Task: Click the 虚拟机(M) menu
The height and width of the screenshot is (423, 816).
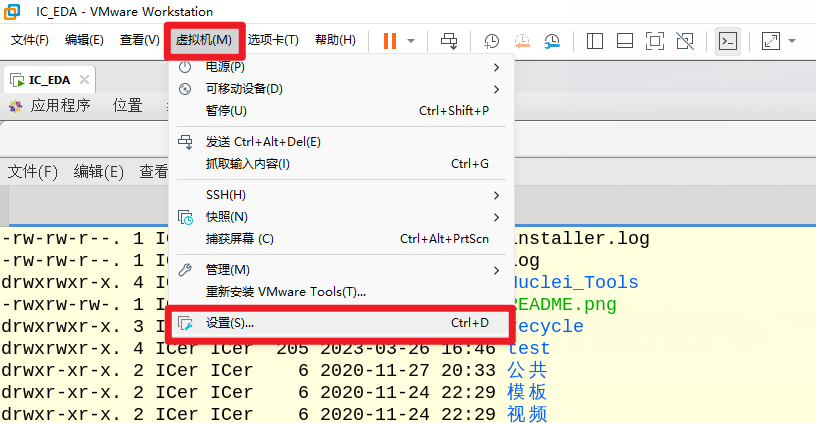Action: click(x=204, y=40)
